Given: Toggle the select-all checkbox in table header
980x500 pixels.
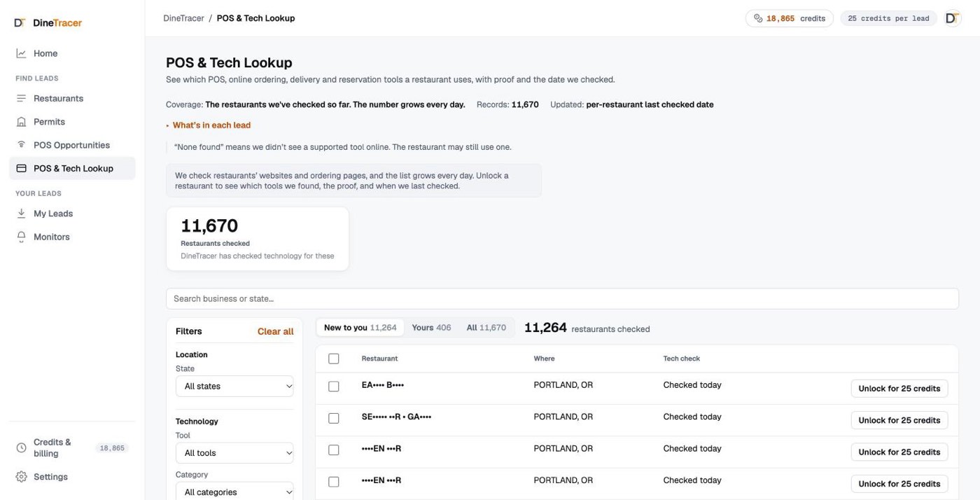Looking at the screenshot, I should pyautogui.click(x=334, y=359).
